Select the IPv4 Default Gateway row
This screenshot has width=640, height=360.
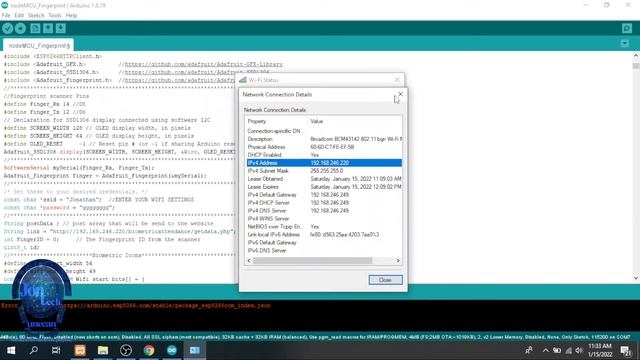[x=324, y=195]
